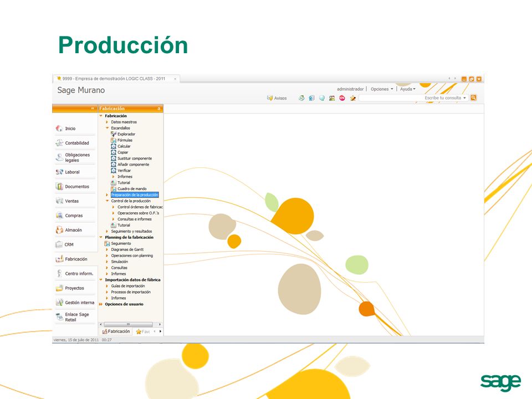532x399 pixels.
Task: Expand Seguimiento y resultados node
Action: (x=107, y=232)
